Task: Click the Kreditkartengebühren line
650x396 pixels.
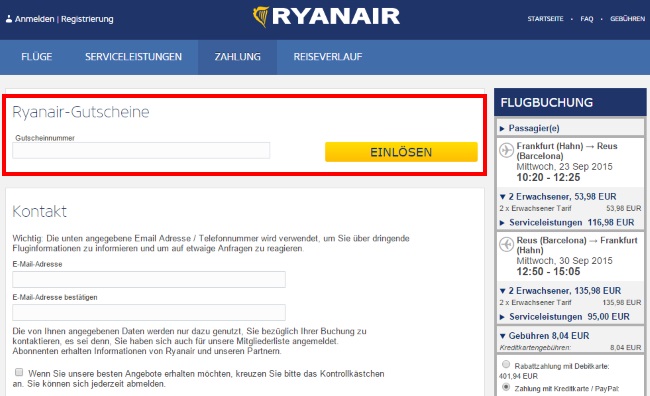Action: pyautogui.click(x=570, y=347)
